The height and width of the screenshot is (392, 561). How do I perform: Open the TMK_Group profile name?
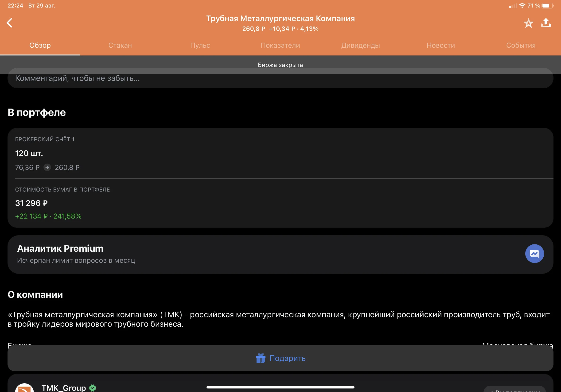click(x=64, y=388)
